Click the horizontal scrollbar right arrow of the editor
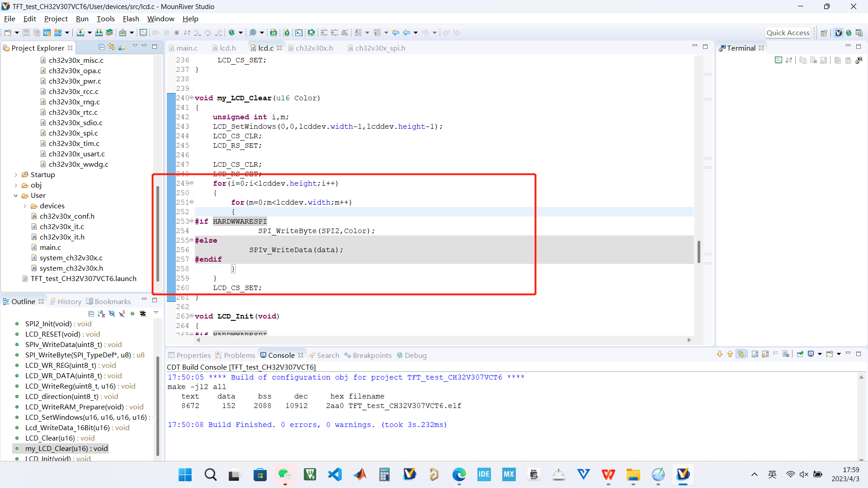 [689, 340]
